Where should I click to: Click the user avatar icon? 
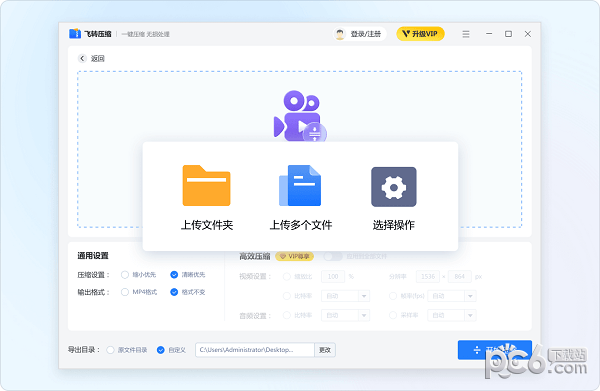point(339,34)
